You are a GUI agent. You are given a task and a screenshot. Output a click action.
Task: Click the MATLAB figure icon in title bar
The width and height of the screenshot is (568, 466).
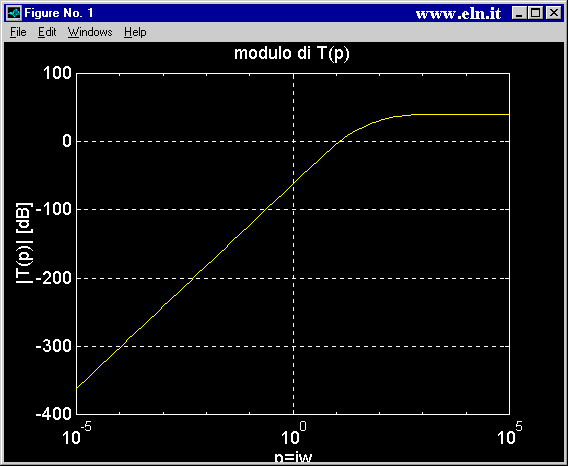click(x=14, y=13)
